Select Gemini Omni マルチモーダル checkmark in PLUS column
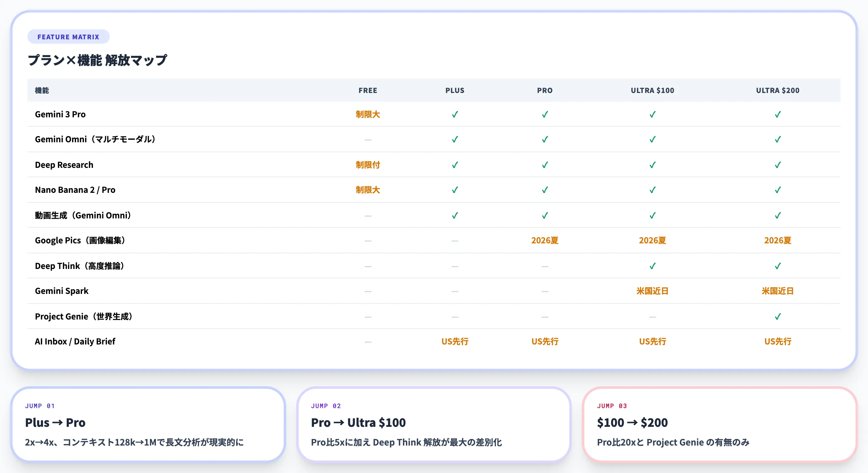Image resolution: width=868 pixels, height=473 pixels. (x=455, y=139)
